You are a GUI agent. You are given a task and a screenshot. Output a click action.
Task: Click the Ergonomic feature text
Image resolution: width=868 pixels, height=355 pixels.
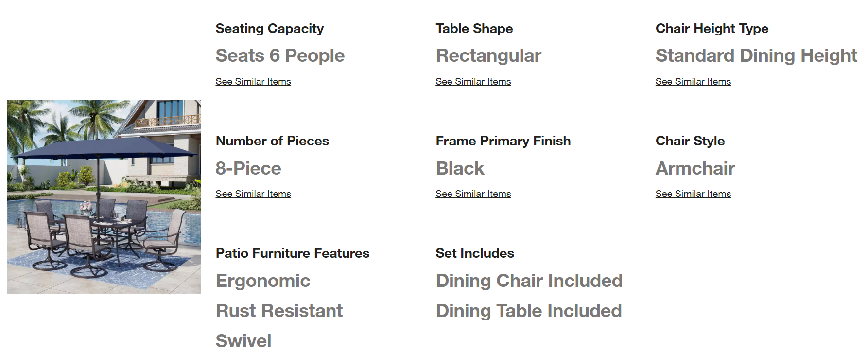pos(263,281)
